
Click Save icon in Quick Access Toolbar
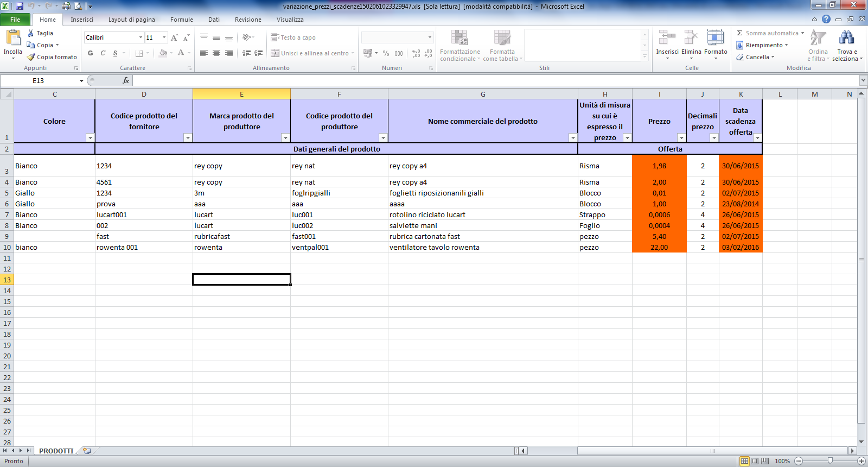point(20,7)
